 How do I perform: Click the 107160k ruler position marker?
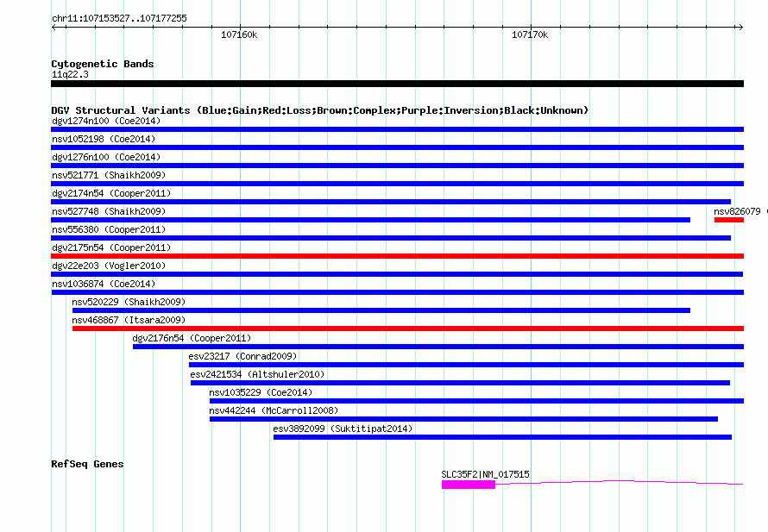click(239, 35)
